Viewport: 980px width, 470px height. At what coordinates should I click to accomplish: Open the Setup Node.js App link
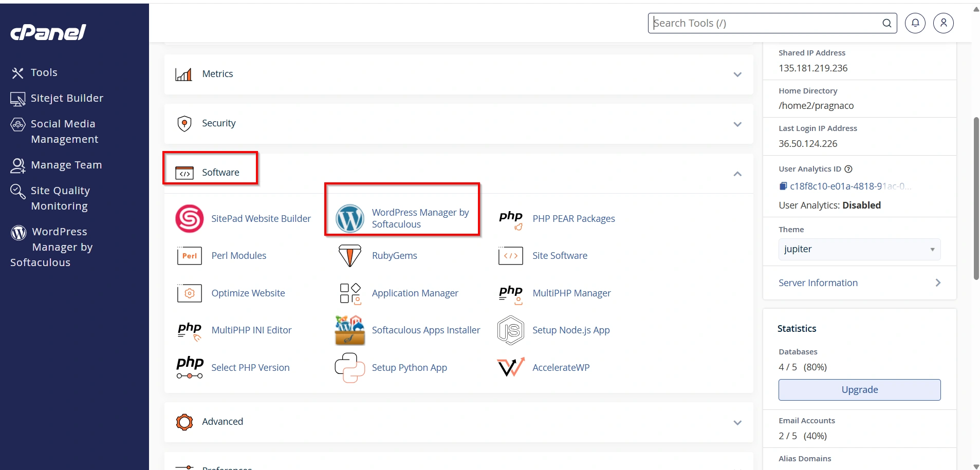pyautogui.click(x=571, y=330)
